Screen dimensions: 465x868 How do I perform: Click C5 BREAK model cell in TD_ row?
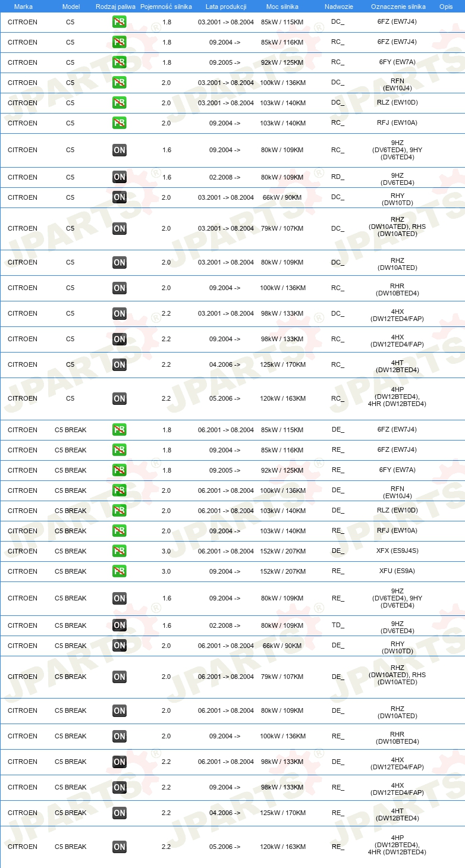coord(71,625)
